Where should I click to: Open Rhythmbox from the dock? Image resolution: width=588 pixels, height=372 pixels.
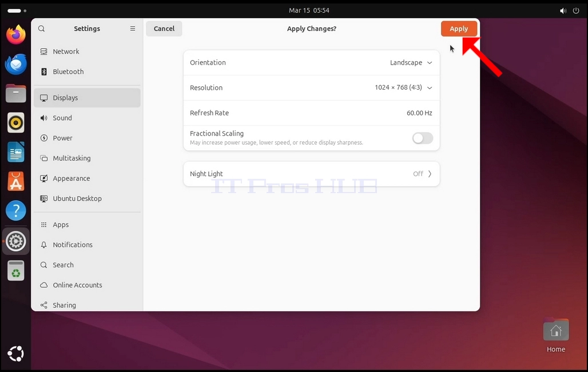pyautogui.click(x=16, y=122)
